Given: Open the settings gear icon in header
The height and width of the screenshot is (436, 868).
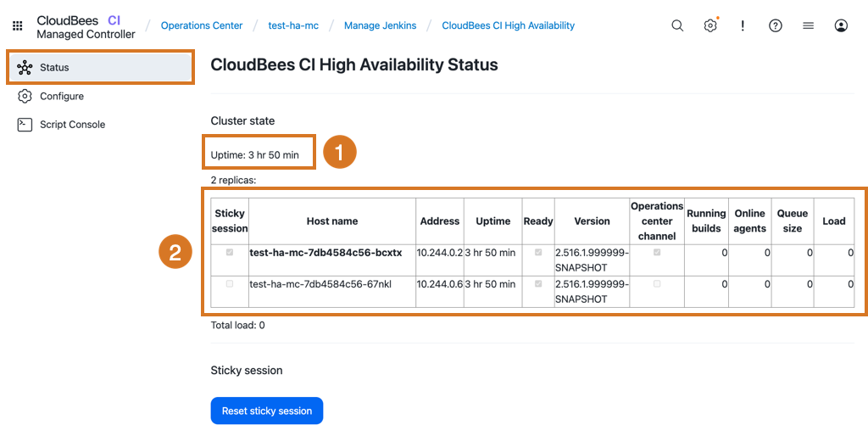Looking at the screenshot, I should 710,25.
